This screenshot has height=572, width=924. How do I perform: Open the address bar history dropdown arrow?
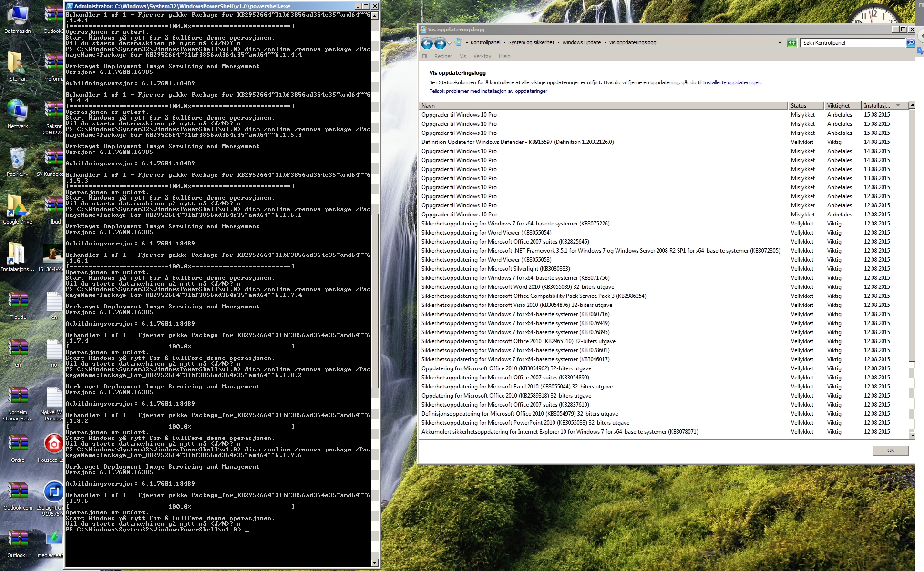pyautogui.click(x=780, y=43)
